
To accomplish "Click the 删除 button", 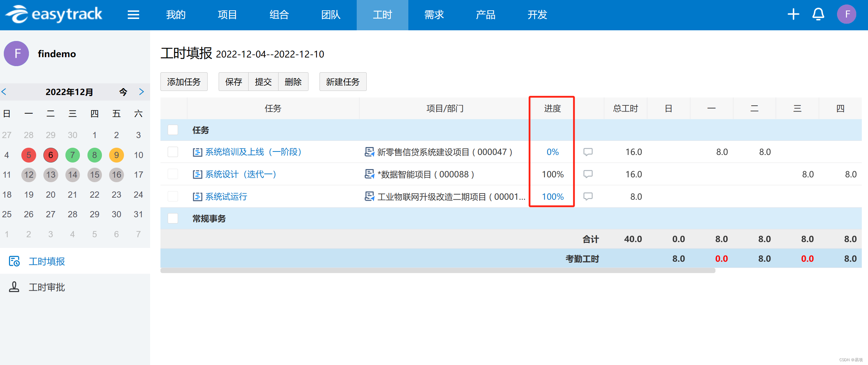I will point(293,82).
